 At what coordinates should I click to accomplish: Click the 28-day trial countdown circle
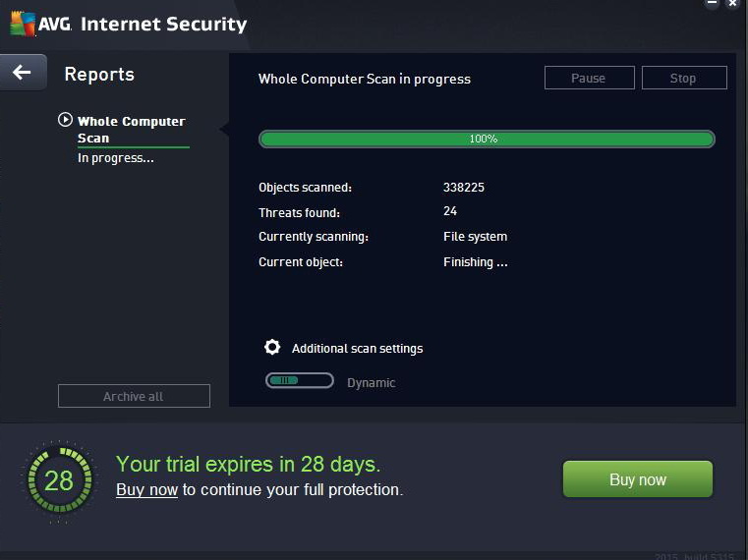click(x=58, y=480)
